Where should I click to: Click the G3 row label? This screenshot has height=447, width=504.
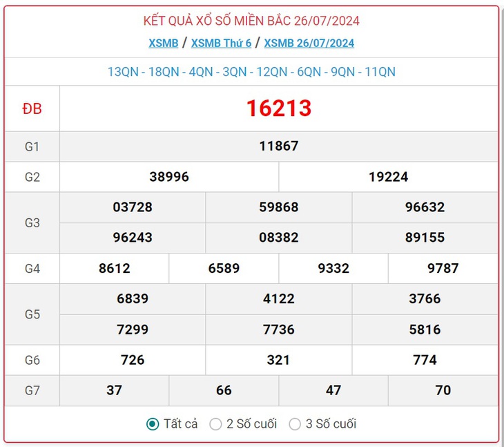tap(32, 223)
